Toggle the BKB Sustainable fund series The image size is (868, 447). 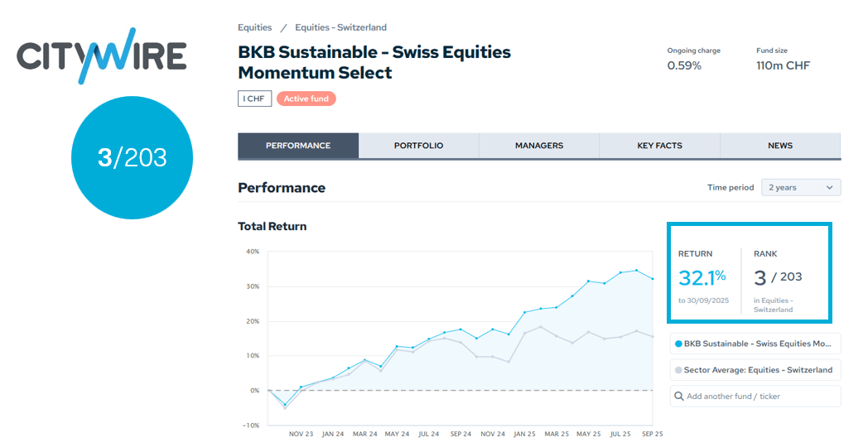click(x=758, y=344)
